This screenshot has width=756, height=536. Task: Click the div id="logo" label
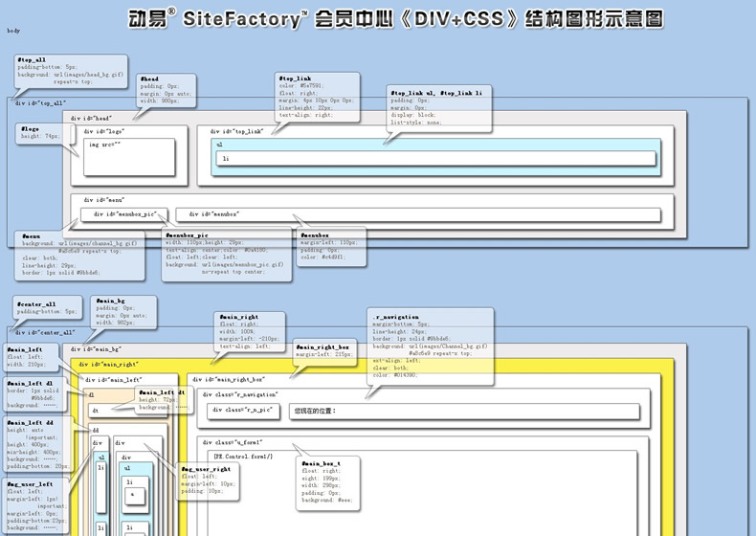tap(104, 131)
